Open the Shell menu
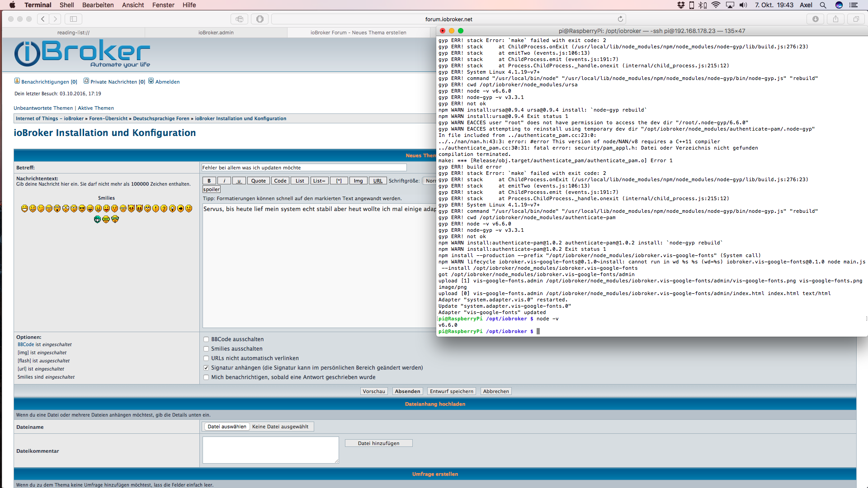This screenshot has height=488, width=868. 66,5
